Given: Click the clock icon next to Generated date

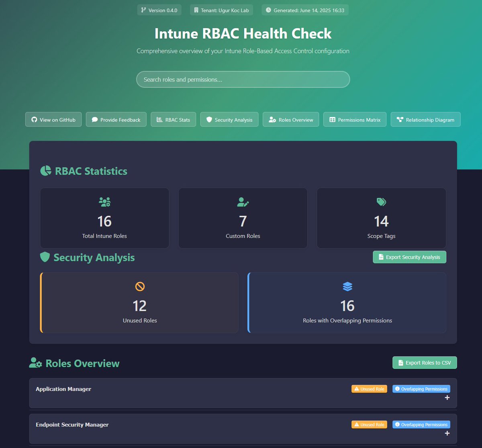Looking at the screenshot, I should (x=268, y=10).
